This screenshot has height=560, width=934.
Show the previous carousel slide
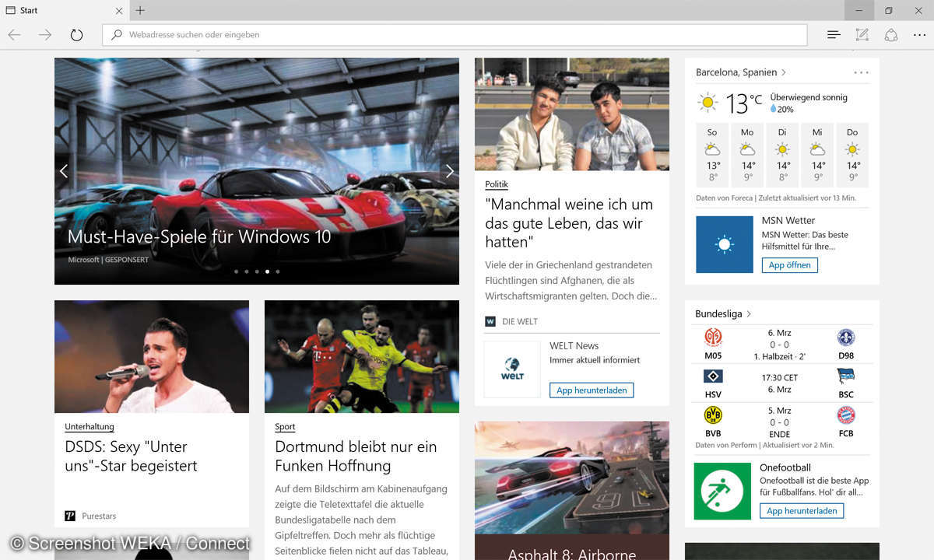point(64,171)
